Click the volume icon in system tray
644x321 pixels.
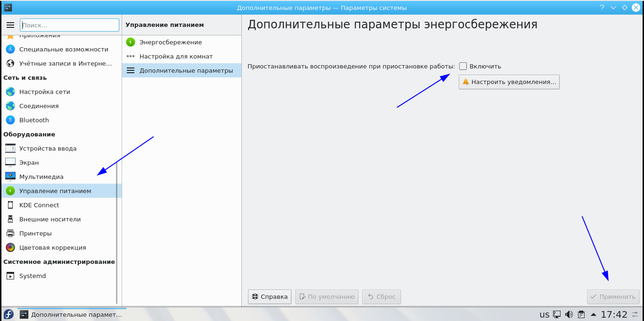coord(569,314)
